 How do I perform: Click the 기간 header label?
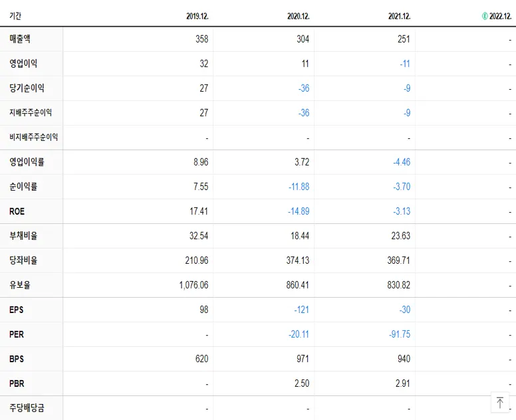pos(15,16)
